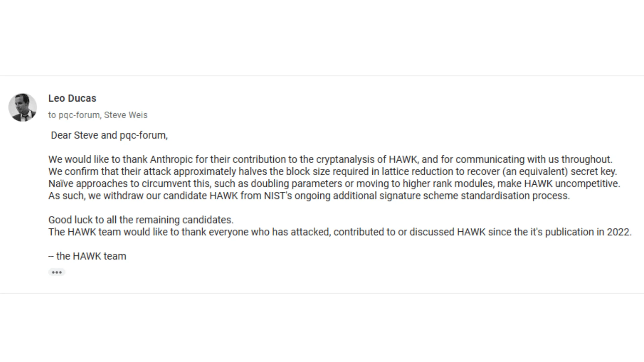Open sender name Leo Ducas
The image size is (644, 362).
[x=72, y=98]
